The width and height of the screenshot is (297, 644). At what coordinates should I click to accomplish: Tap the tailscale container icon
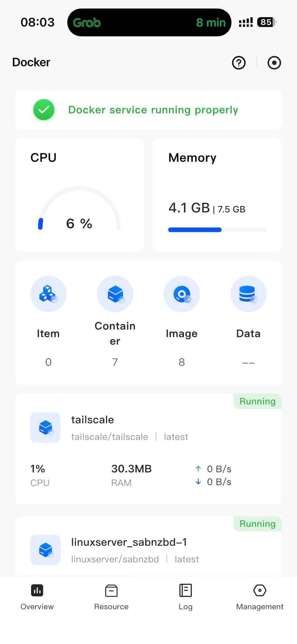[x=45, y=427]
